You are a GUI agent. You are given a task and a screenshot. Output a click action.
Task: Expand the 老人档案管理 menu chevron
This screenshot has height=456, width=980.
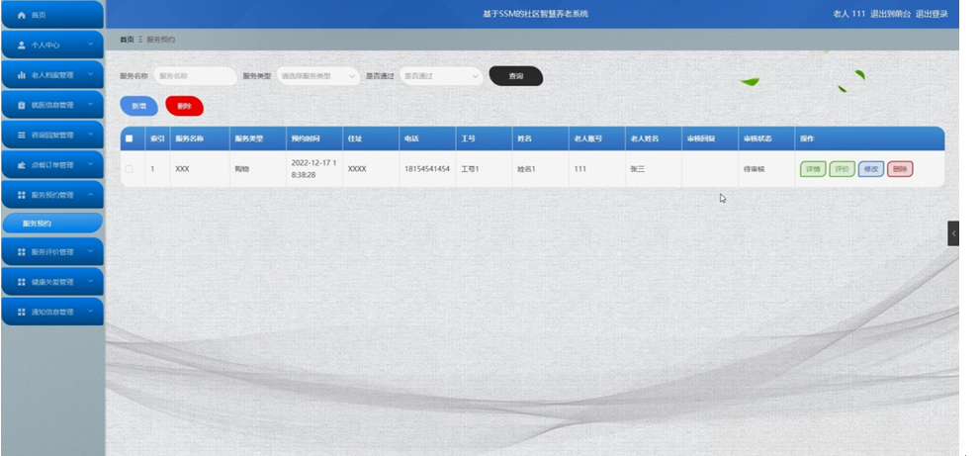(x=91, y=75)
